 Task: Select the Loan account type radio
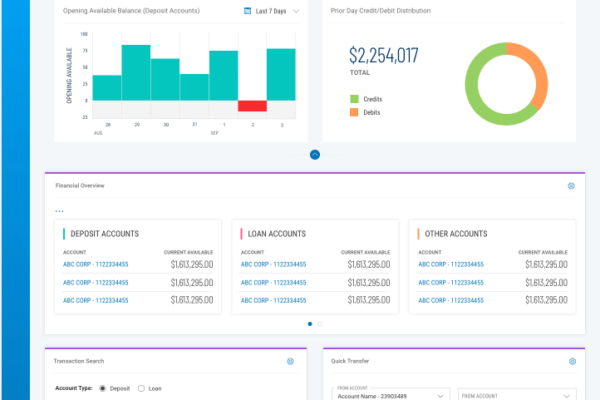141,388
